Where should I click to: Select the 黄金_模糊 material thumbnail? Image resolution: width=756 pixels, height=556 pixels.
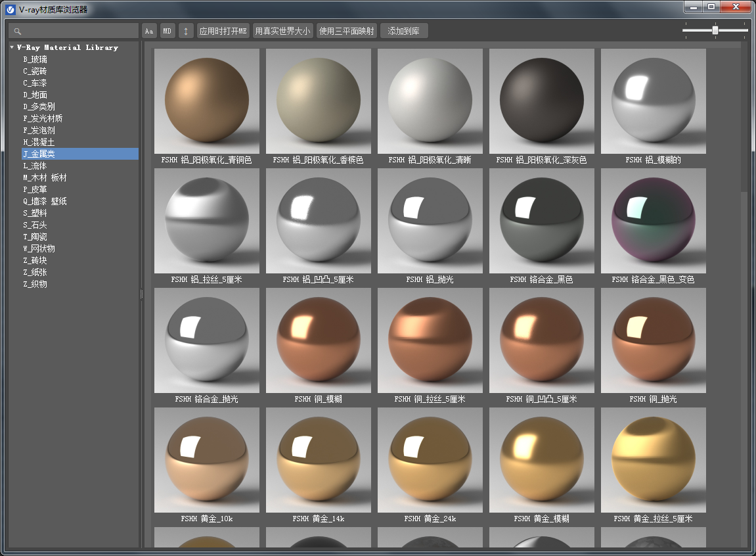pos(542,460)
